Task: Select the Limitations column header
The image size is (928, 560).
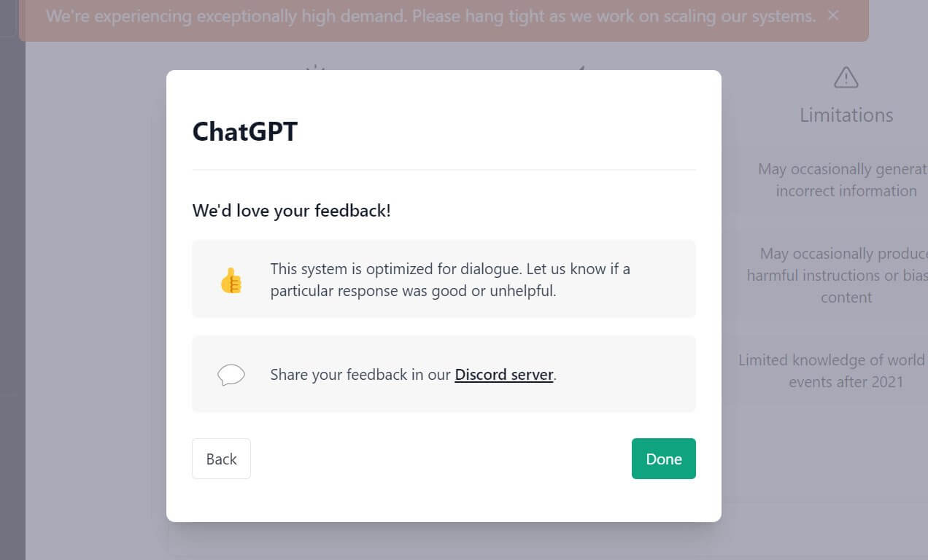Action: 846,114
